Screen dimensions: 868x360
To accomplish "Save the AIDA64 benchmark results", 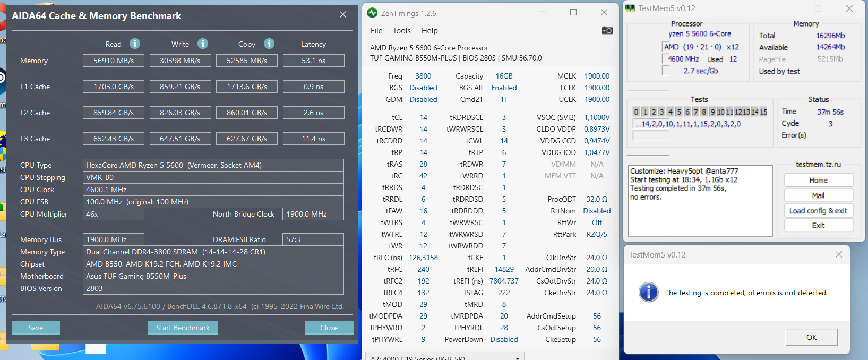I will coord(36,328).
